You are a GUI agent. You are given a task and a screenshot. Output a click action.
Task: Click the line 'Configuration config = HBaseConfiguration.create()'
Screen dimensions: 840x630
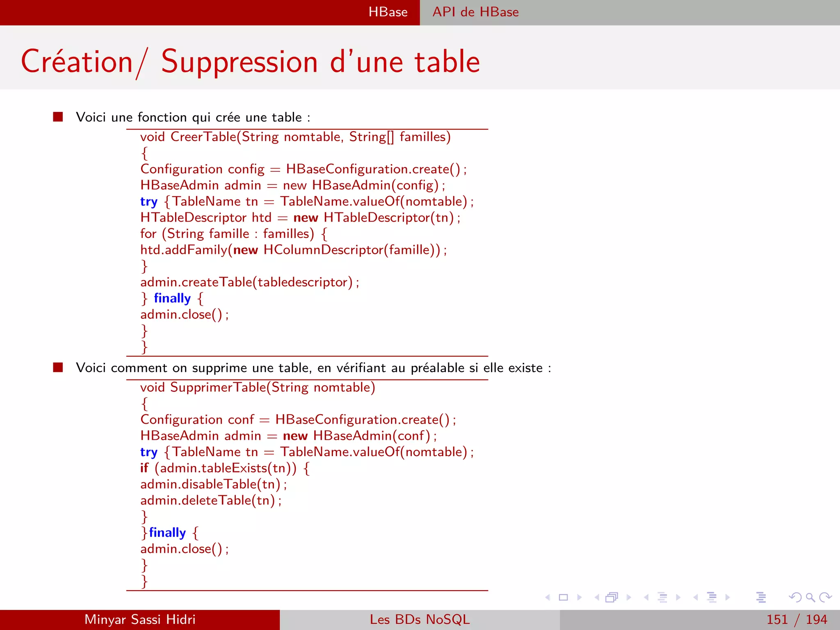point(303,169)
